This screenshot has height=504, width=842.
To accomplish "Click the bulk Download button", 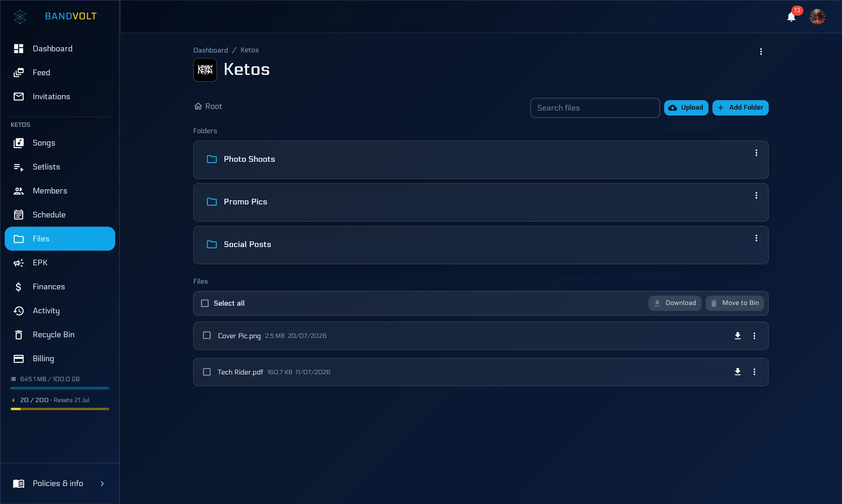I will click(675, 303).
